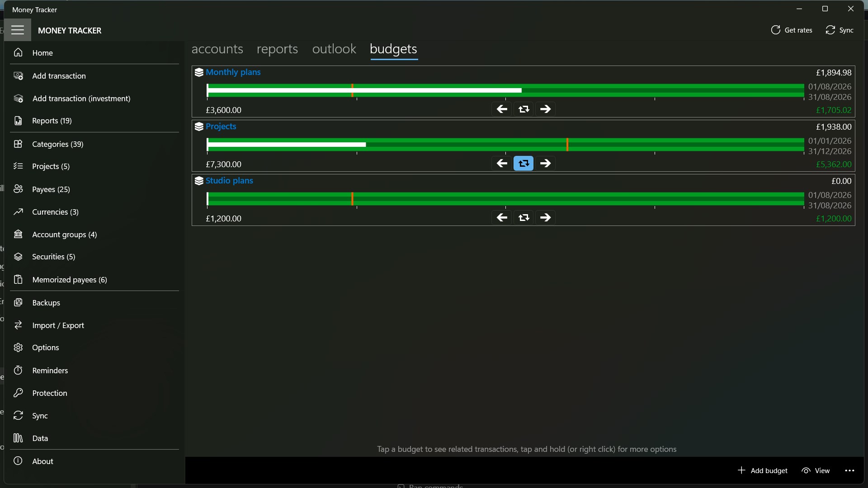Viewport: 868px width, 488px height.
Task: Open Add transaction page
Action: (x=94, y=76)
